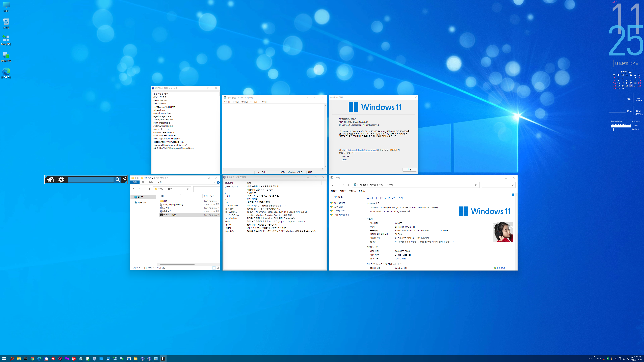Image resolution: width=644 pixels, height=362 pixels.
Task: Switch Explorer to details view via status bar icon
Action: 214,268
